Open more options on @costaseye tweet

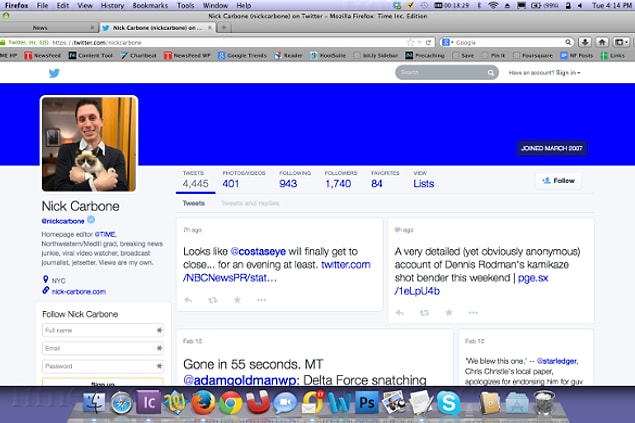pos(262,300)
